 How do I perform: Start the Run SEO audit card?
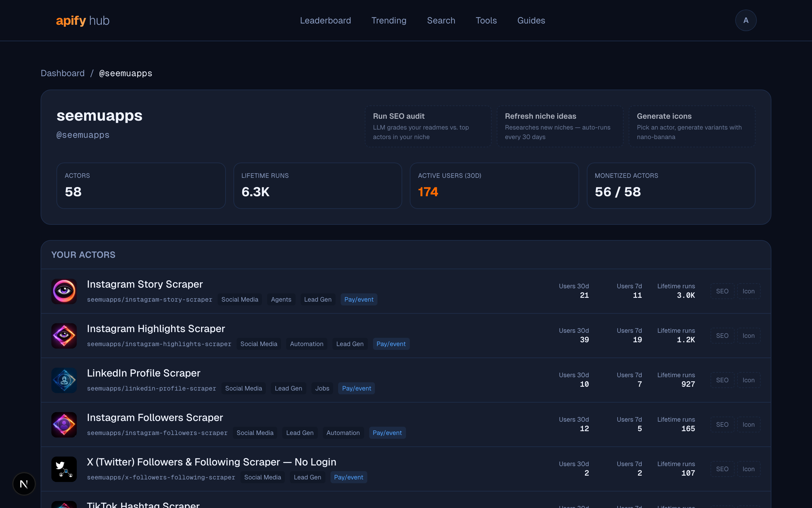pyautogui.click(x=428, y=126)
